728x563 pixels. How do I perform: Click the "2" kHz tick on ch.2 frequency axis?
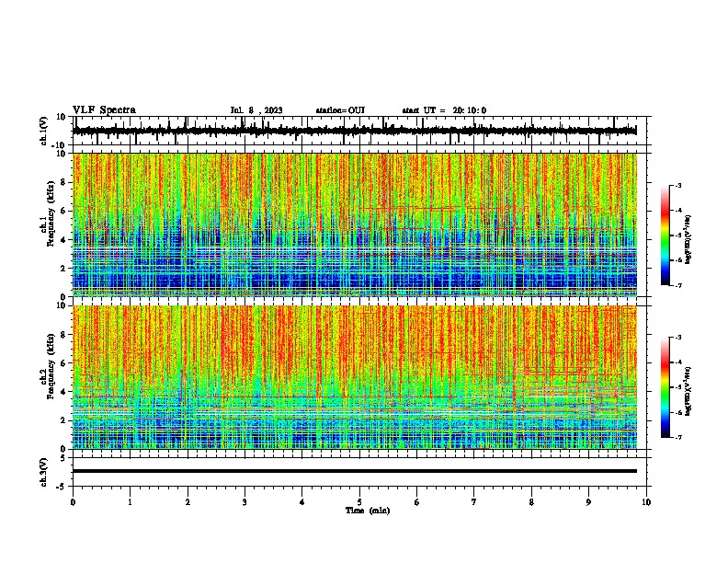[x=64, y=420]
